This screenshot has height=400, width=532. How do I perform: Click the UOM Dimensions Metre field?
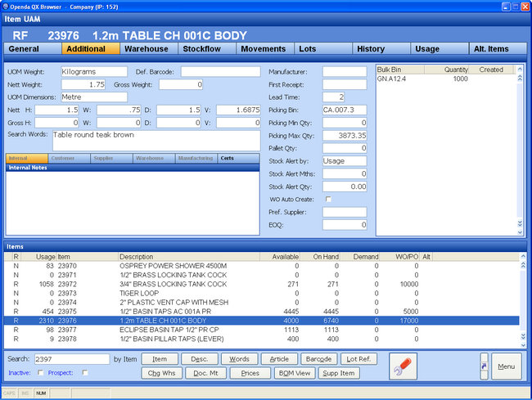(x=94, y=97)
